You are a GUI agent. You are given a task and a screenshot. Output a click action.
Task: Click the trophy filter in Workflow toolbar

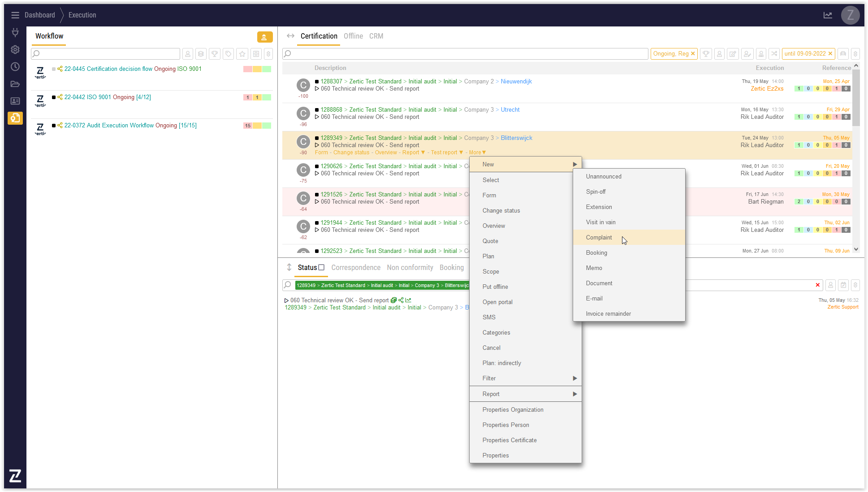[215, 54]
